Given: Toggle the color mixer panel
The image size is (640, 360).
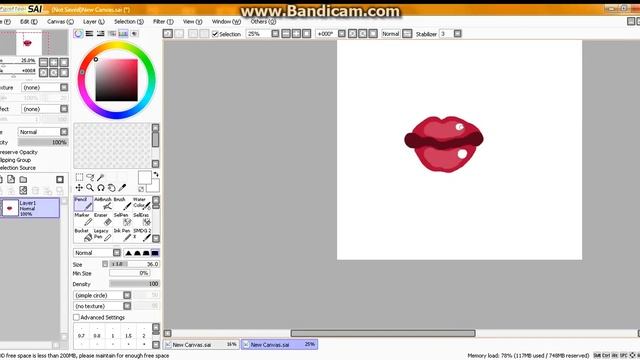Looking at the screenshot, I should pyautogui.click(x=112, y=33).
